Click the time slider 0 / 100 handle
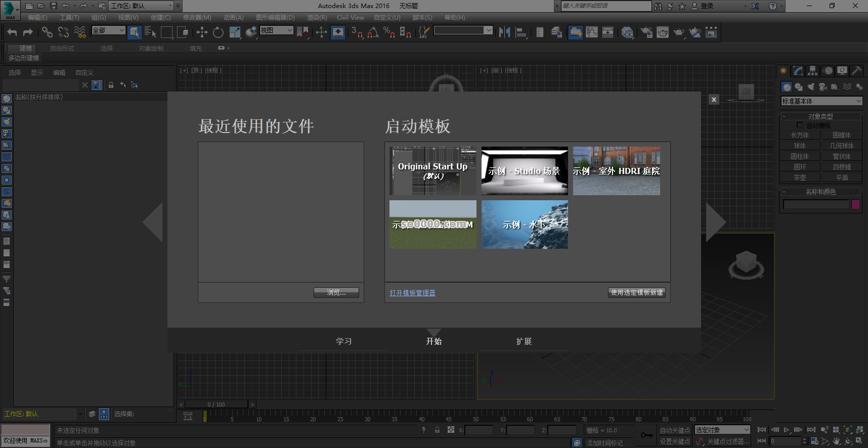This screenshot has width=868, height=448. click(x=216, y=405)
